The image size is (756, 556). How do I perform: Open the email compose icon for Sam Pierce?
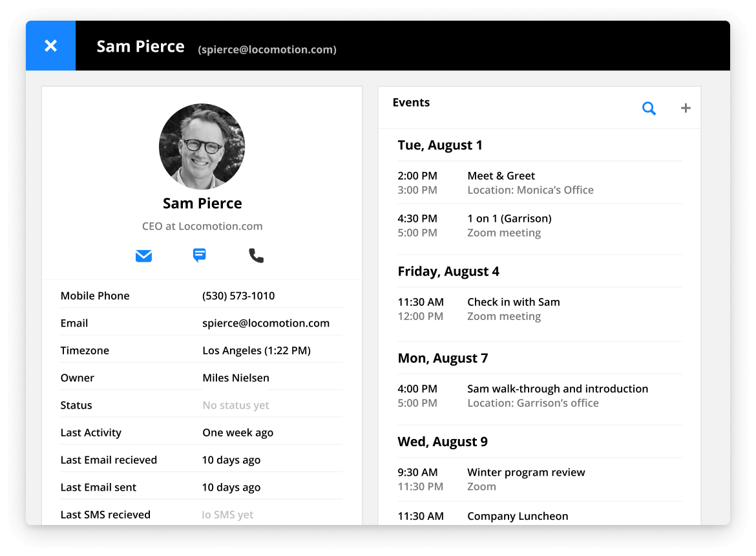tap(143, 255)
